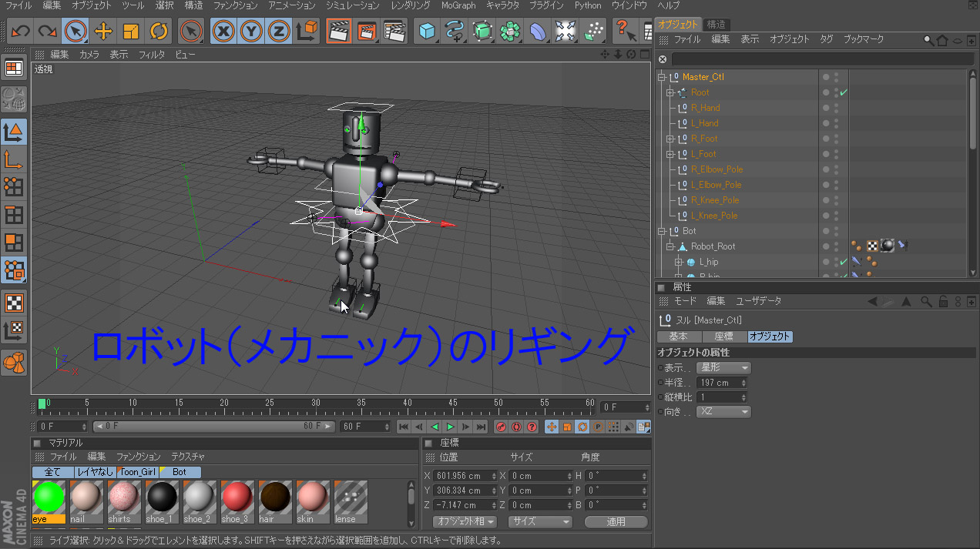Open the 表示 shape dropdown (星形)
Image resolution: width=980 pixels, height=549 pixels.
(723, 368)
